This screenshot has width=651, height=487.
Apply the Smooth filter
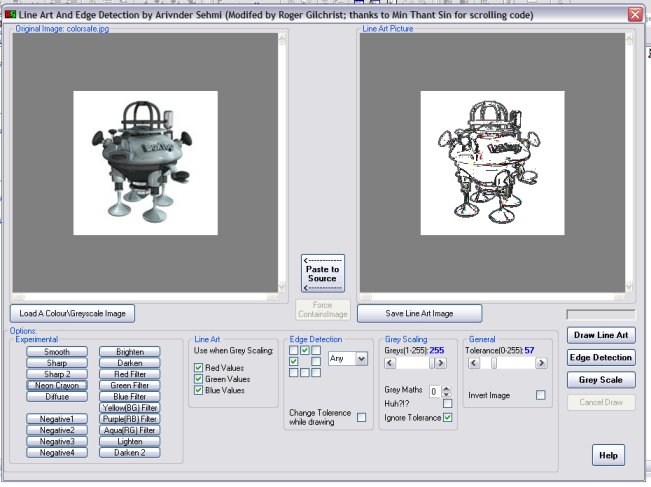(57, 352)
